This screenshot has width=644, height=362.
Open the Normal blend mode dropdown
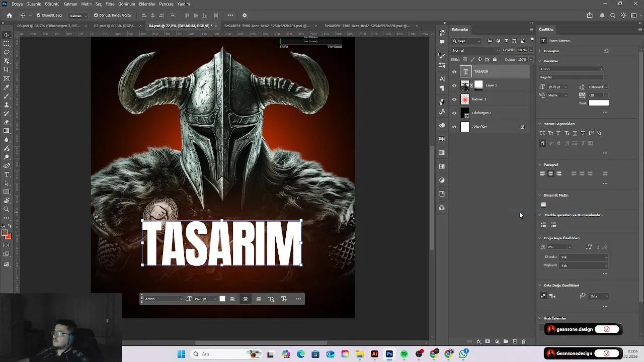click(x=475, y=50)
